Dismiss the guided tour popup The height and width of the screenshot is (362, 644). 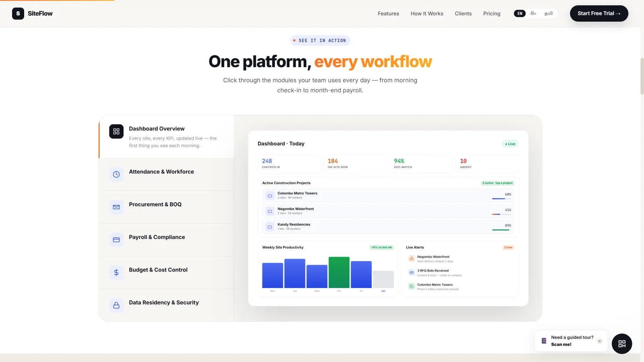599,341
